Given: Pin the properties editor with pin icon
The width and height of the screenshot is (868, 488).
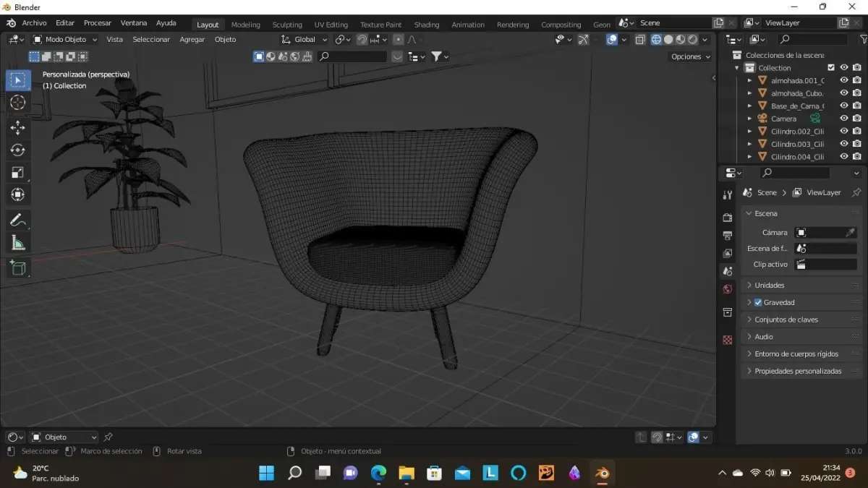Looking at the screenshot, I should pos(856,192).
